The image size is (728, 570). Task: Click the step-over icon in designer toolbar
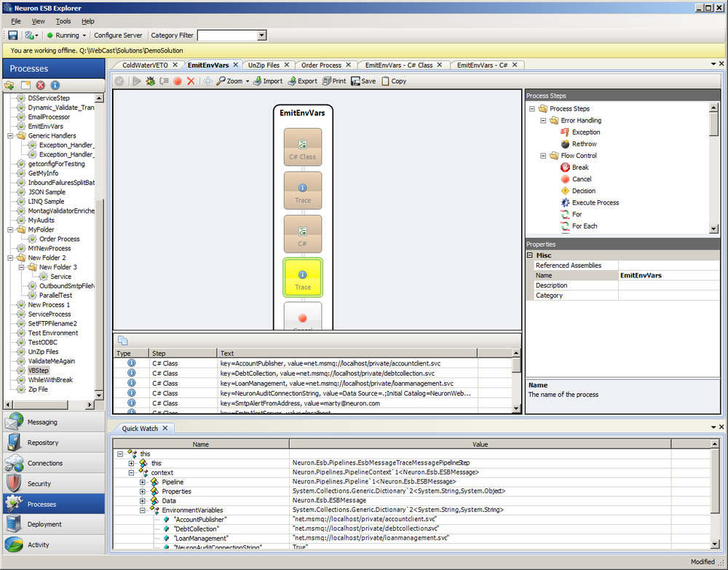(164, 82)
